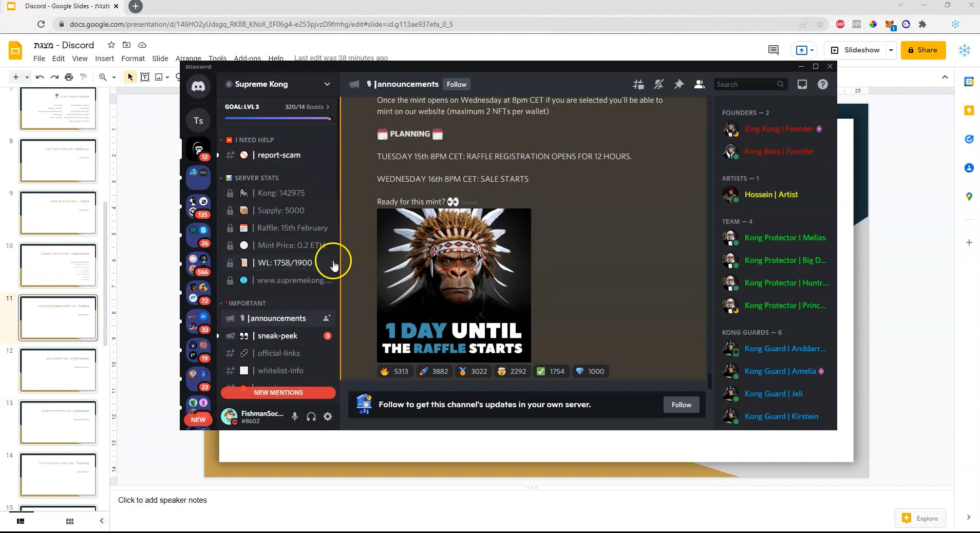Open the Discord inbox
Screen dimensions: 980x533
tap(802, 84)
